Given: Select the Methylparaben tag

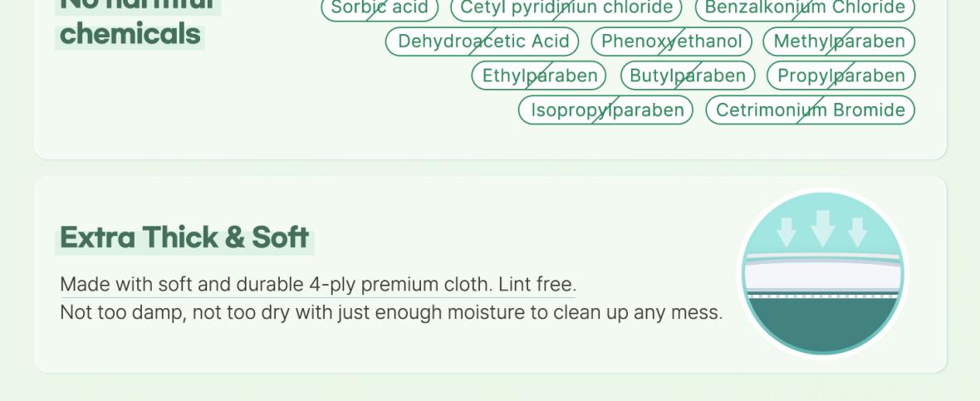Looking at the screenshot, I should 839,42.
